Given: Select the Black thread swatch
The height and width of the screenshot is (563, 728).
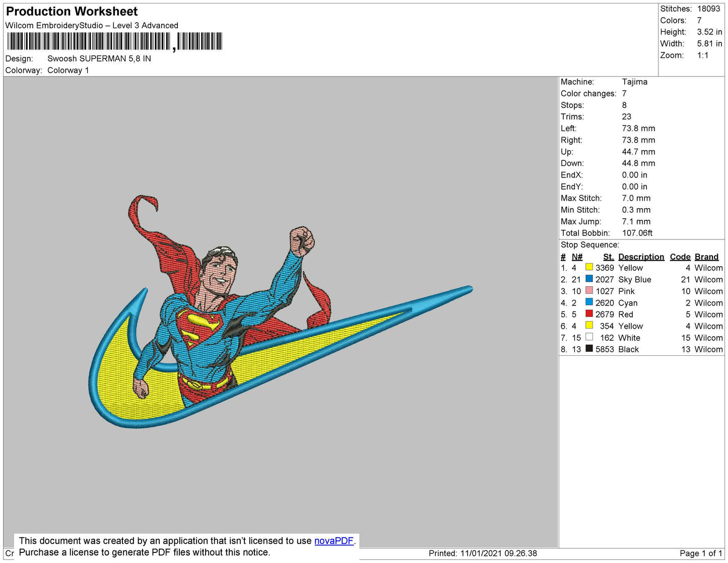Looking at the screenshot, I should [x=589, y=348].
